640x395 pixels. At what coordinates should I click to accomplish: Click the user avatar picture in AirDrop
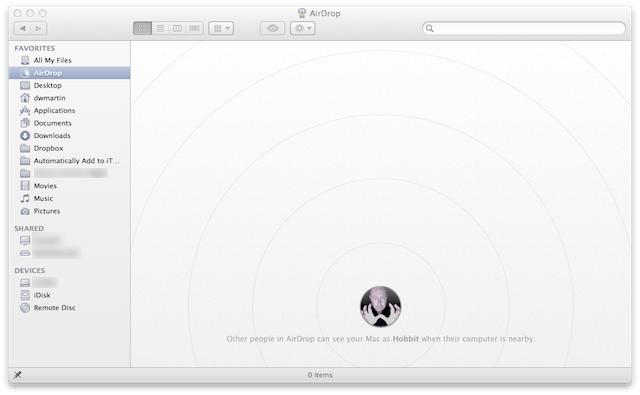pos(380,306)
